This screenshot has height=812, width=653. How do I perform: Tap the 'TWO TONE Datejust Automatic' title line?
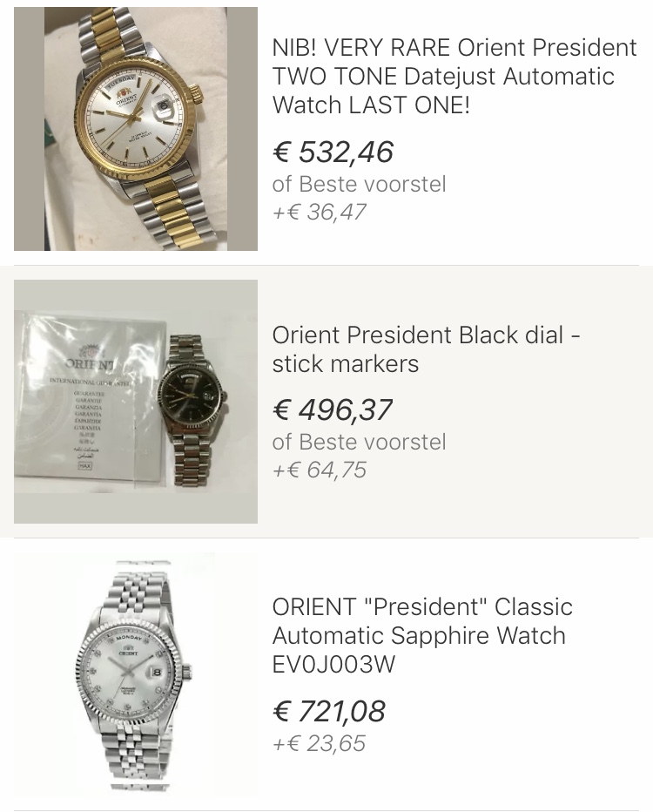443,77
